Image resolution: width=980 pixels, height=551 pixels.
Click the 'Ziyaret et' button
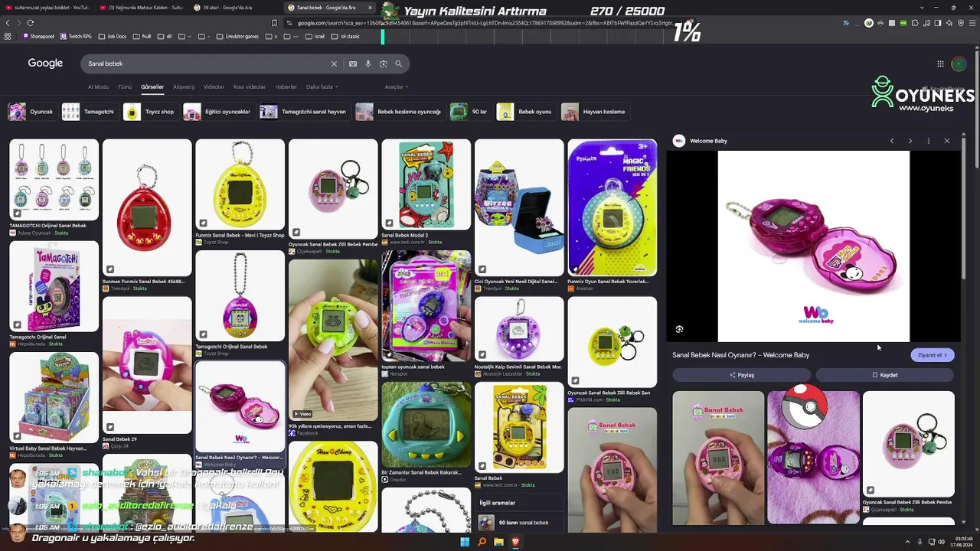point(933,355)
